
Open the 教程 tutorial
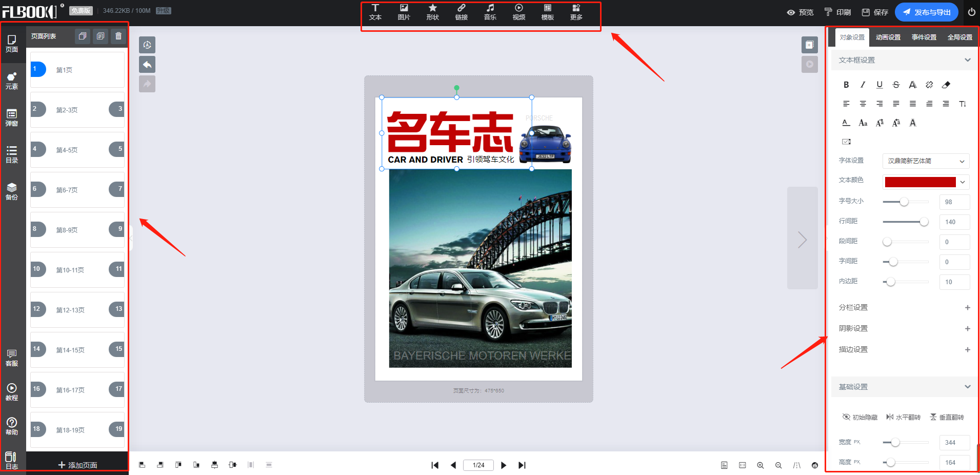[x=12, y=392]
